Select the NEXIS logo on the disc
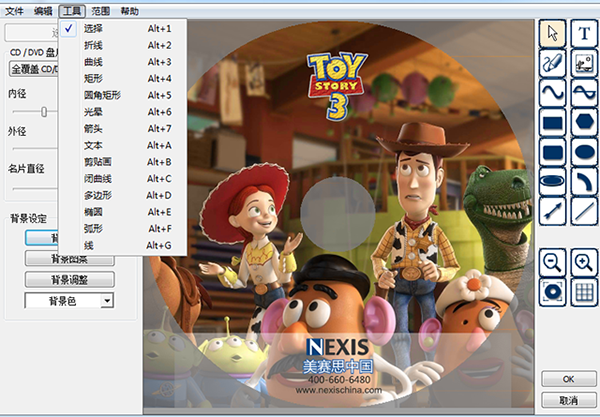600x417 pixels. click(x=338, y=347)
